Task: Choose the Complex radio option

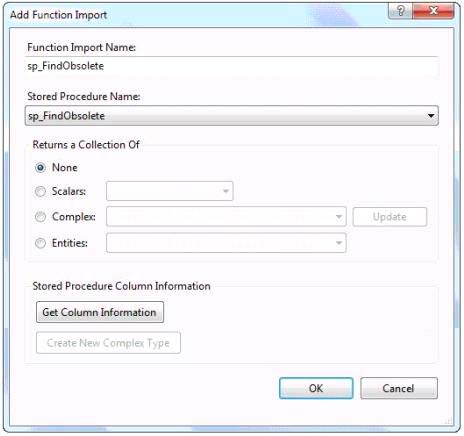Action: click(40, 217)
